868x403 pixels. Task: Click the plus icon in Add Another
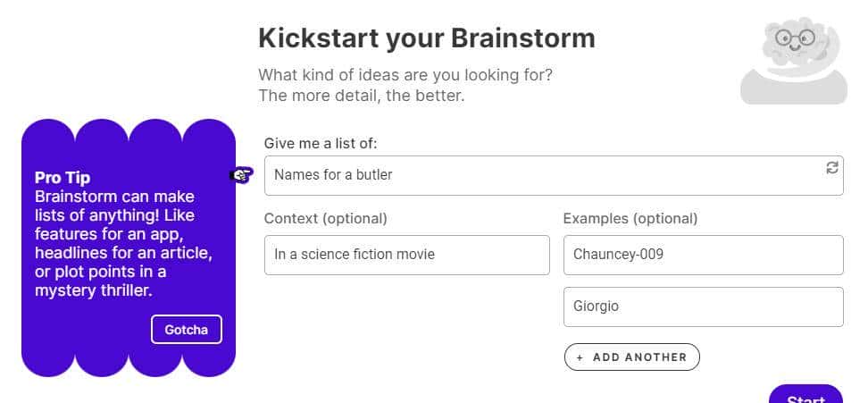pyautogui.click(x=580, y=357)
